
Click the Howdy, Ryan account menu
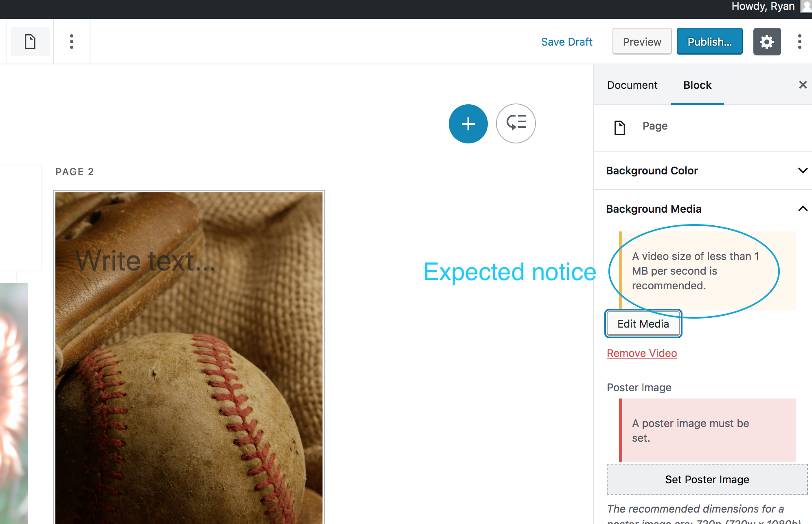(x=763, y=6)
